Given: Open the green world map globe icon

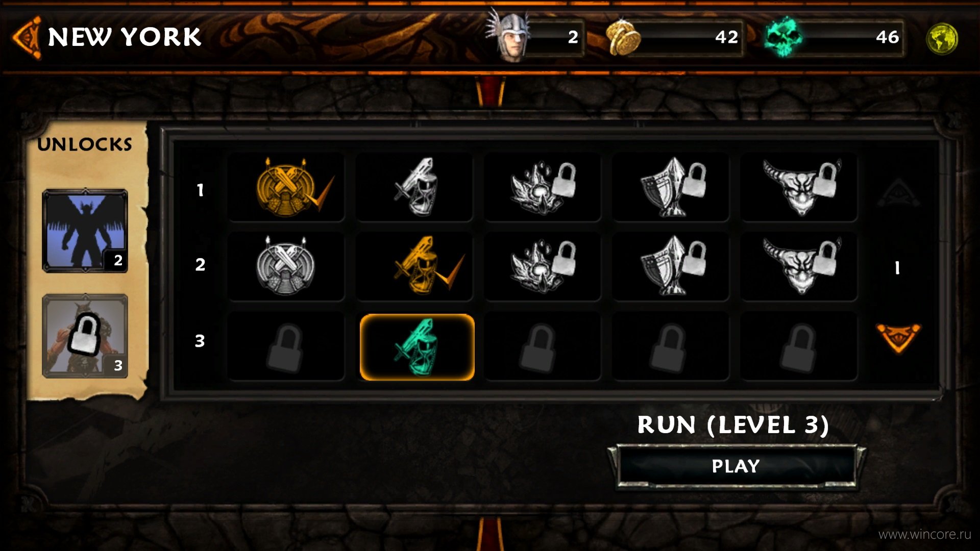Looking at the screenshot, I should (x=942, y=38).
